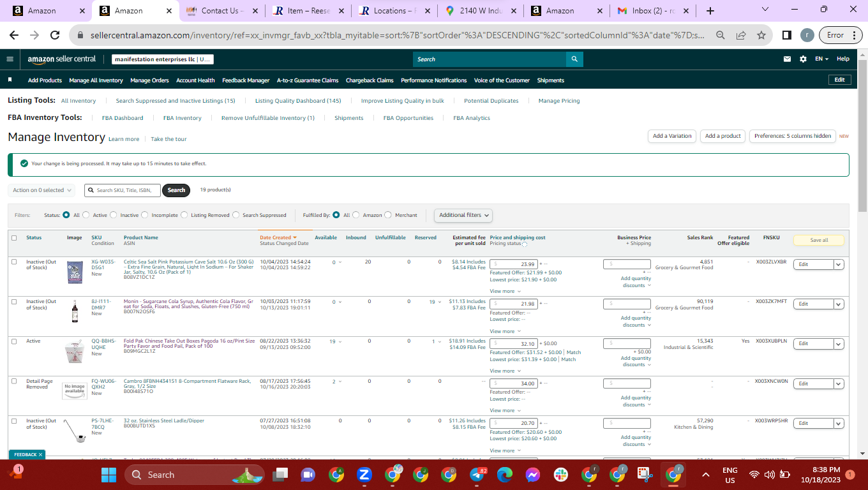Viewport: 868px width, 490px height.
Task: Click the share page icon in address bar
Action: coord(741,35)
